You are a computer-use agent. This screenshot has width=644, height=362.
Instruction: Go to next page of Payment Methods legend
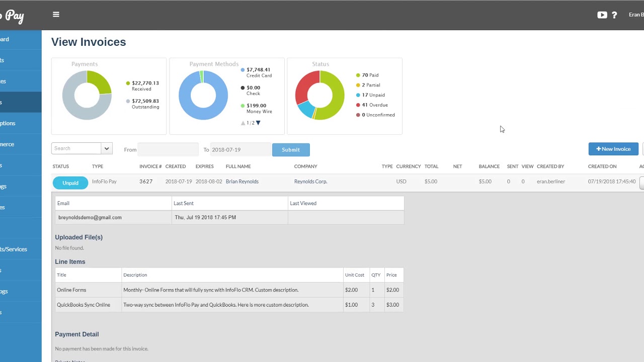[x=258, y=123]
